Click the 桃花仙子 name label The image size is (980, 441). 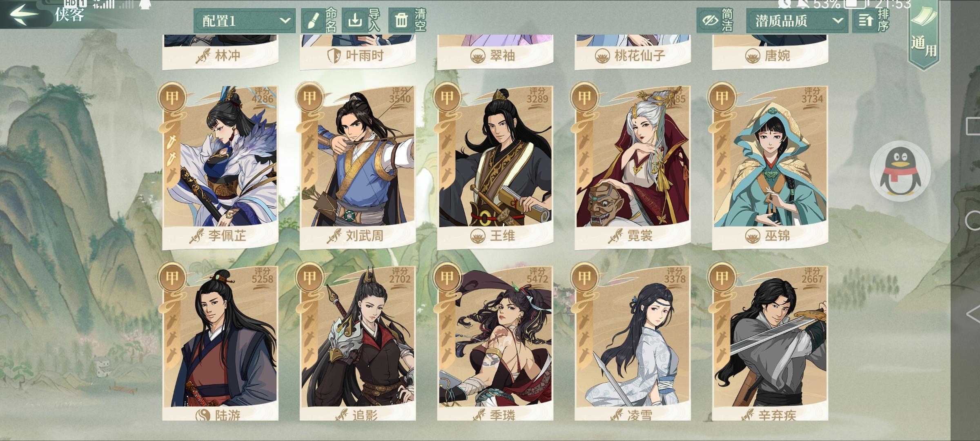[640, 55]
